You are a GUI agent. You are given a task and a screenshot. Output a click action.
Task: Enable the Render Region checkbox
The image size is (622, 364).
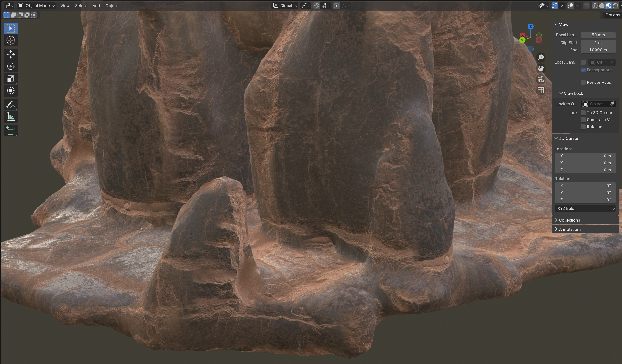click(x=583, y=82)
